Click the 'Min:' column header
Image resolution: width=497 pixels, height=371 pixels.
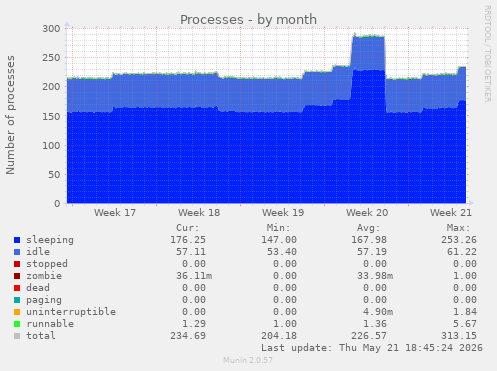278,228
